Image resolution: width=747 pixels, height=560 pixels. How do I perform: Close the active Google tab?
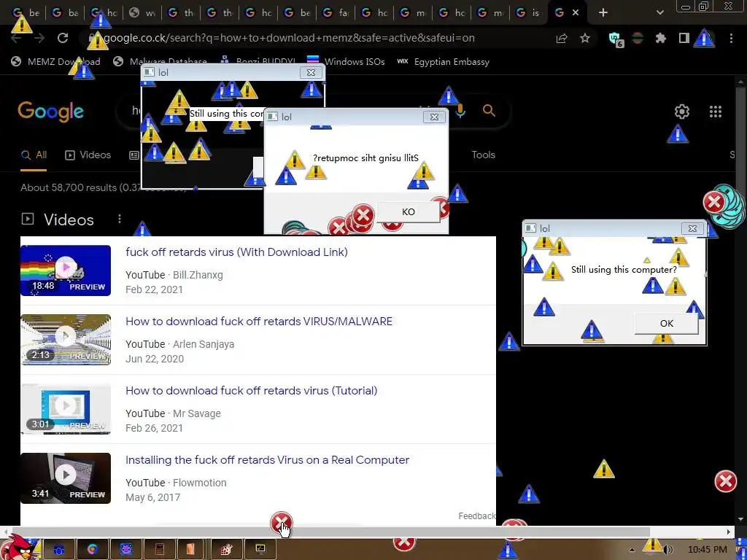pos(576,13)
